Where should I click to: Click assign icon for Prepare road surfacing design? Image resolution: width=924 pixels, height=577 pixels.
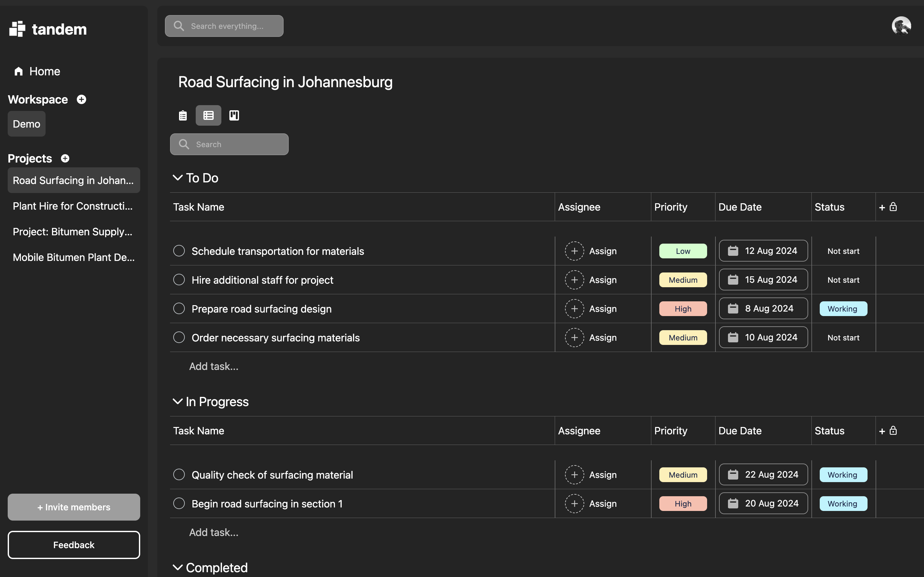pyautogui.click(x=574, y=309)
